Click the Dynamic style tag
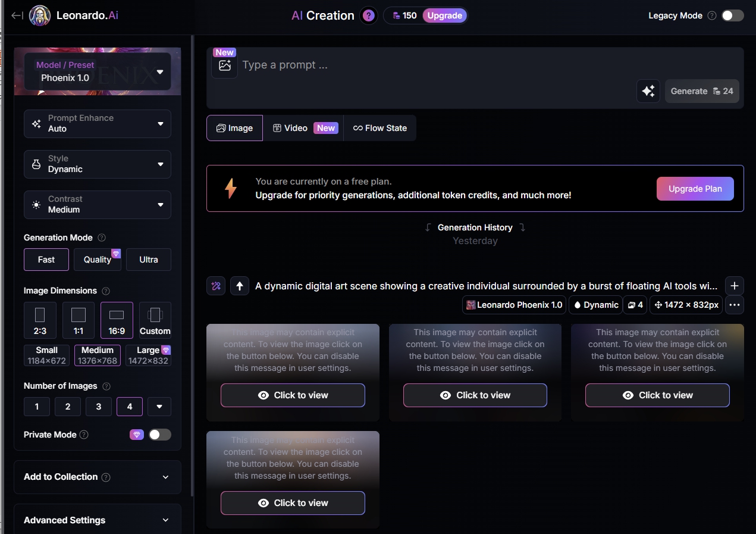Screen dimensions: 756x534 596,305
